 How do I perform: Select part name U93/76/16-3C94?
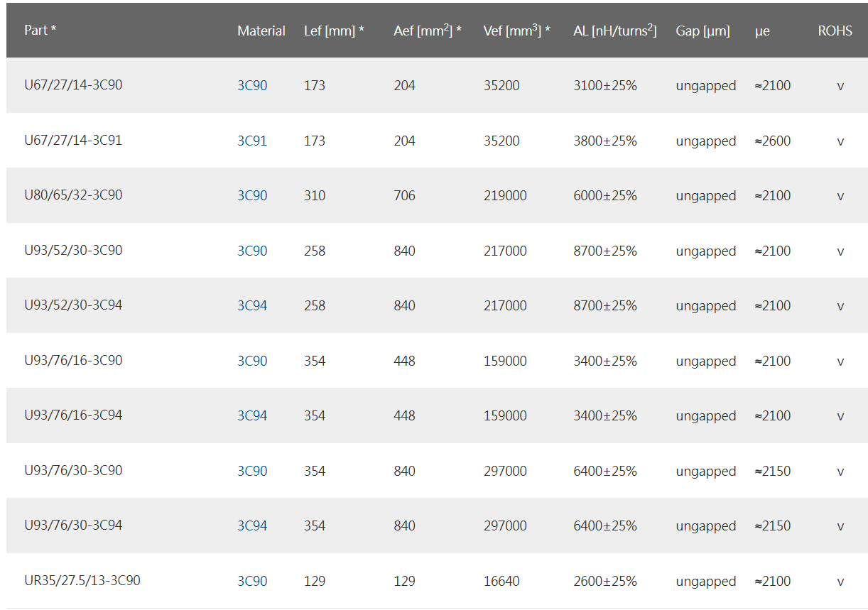click(73, 415)
